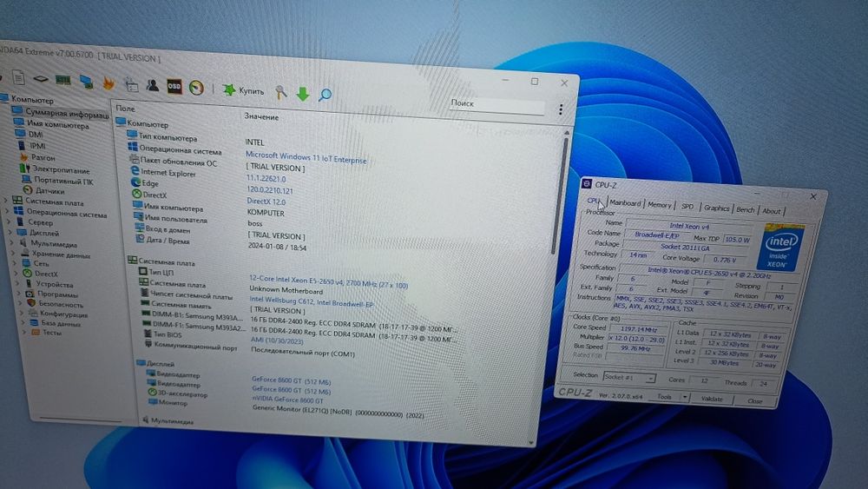The height and width of the screenshot is (489, 868).
Task: Click the green memory module toolbar icon
Action: pos(63,80)
